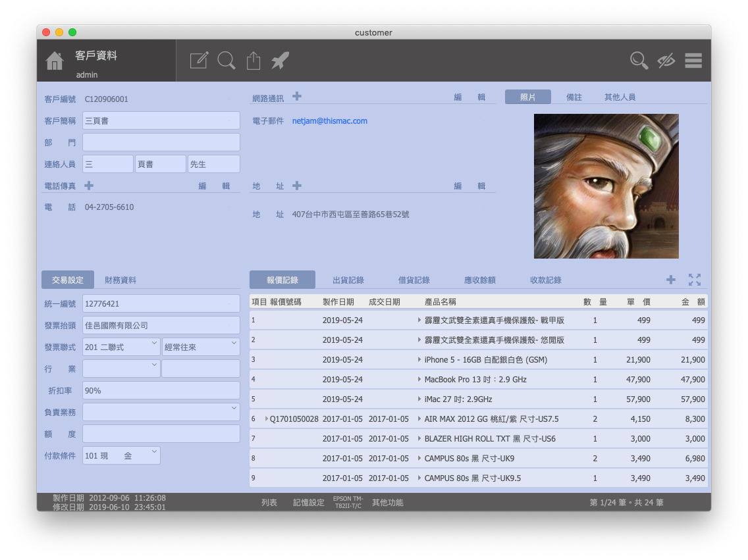Add a new 電話傳真 entry with plus
This screenshot has height=560, width=748.
pos(89,186)
